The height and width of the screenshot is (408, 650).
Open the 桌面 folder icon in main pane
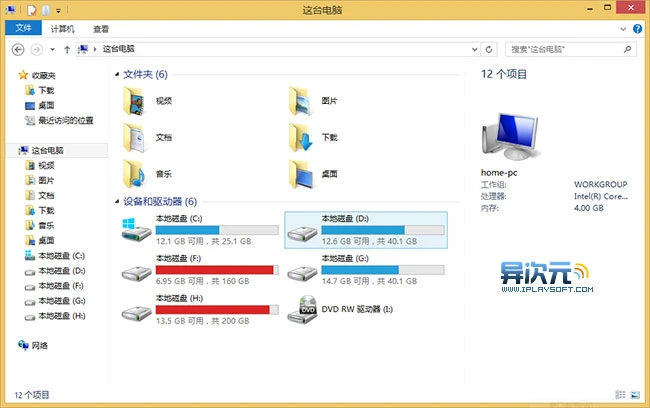[x=300, y=174]
